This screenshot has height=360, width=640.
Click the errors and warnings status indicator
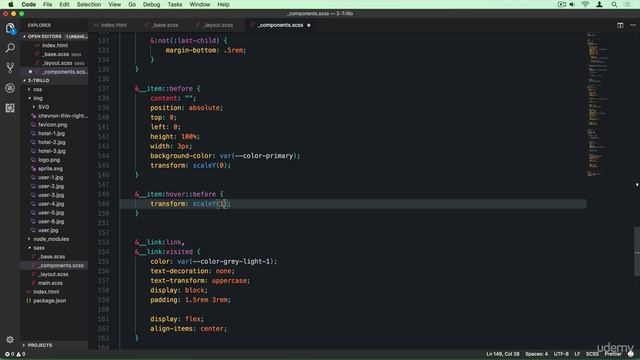pyautogui.click(x=15, y=354)
